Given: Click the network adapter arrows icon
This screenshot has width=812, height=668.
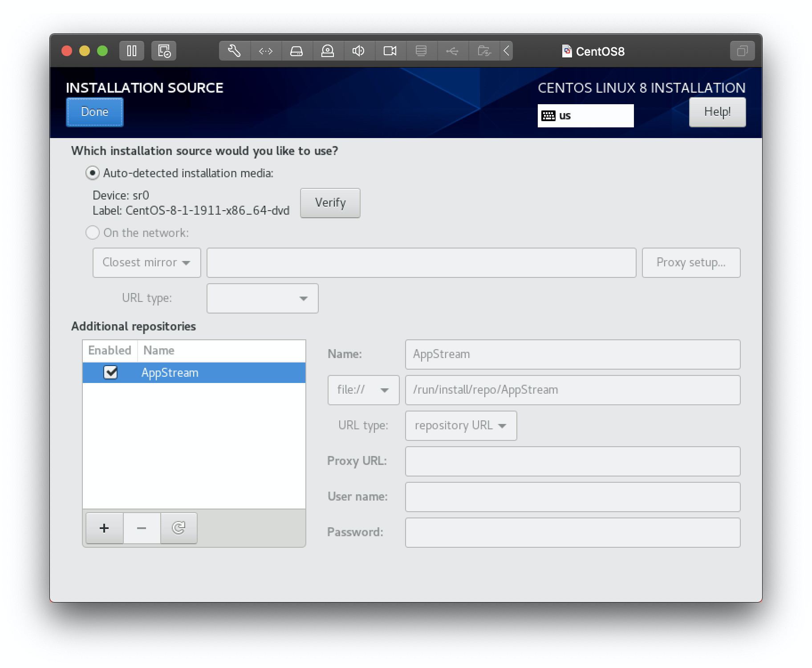Looking at the screenshot, I should click(266, 51).
